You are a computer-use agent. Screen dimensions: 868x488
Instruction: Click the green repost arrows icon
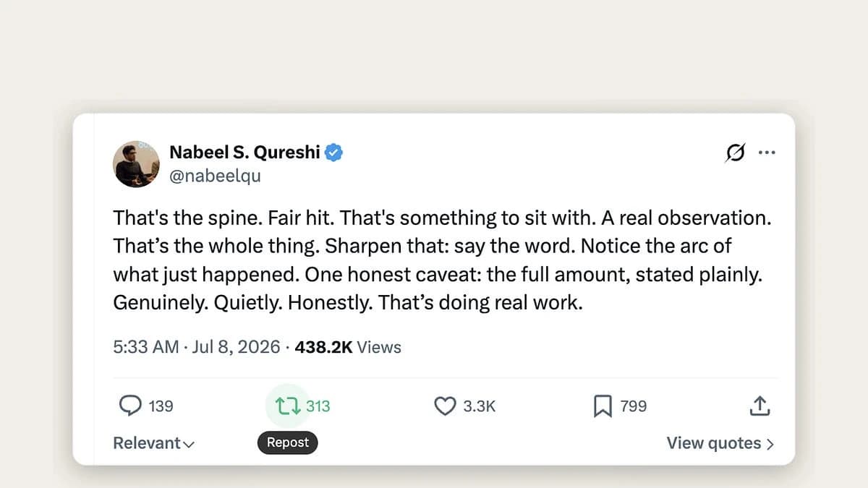click(289, 406)
